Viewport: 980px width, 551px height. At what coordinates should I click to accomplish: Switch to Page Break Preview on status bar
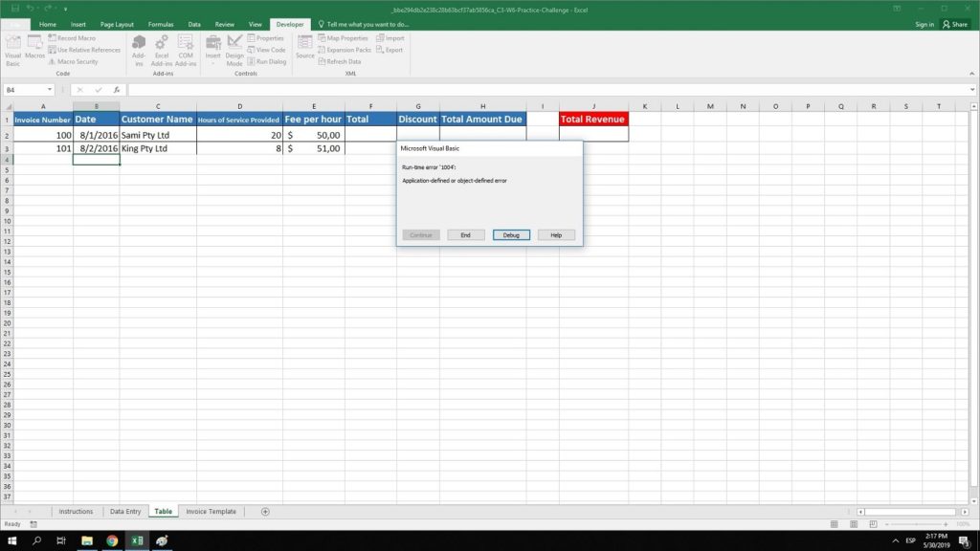coord(873,524)
